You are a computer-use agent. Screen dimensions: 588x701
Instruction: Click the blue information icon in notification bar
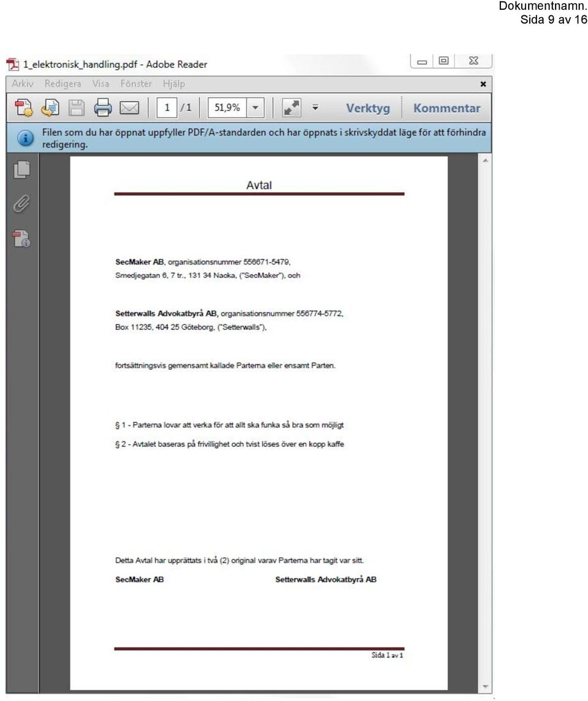26,138
